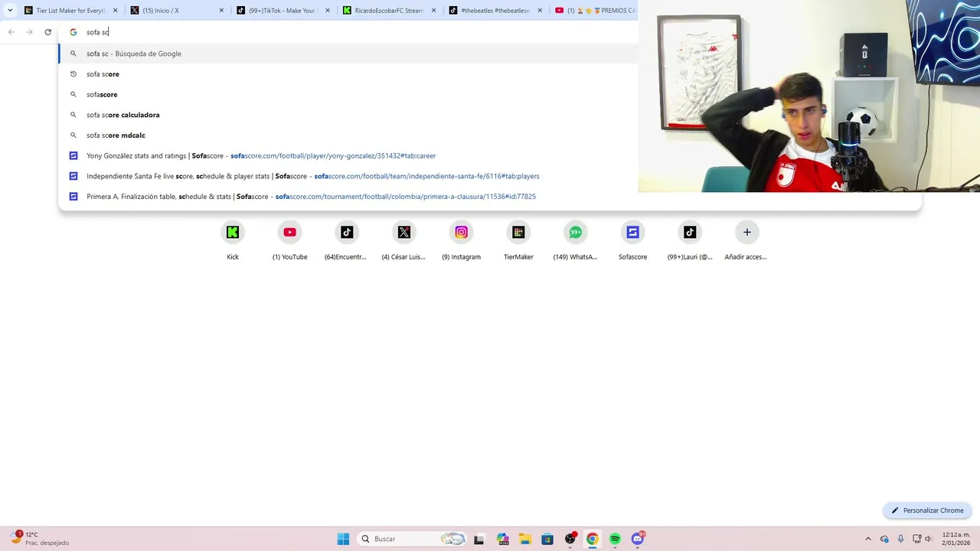Open network settings tray icon
The height and width of the screenshot is (551, 980).
point(917,539)
